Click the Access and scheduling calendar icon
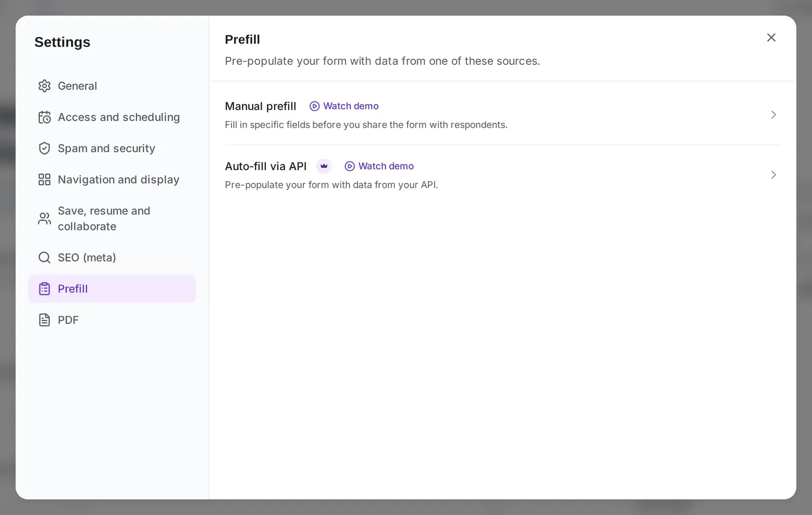The image size is (812, 515). (x=45, y=117)
